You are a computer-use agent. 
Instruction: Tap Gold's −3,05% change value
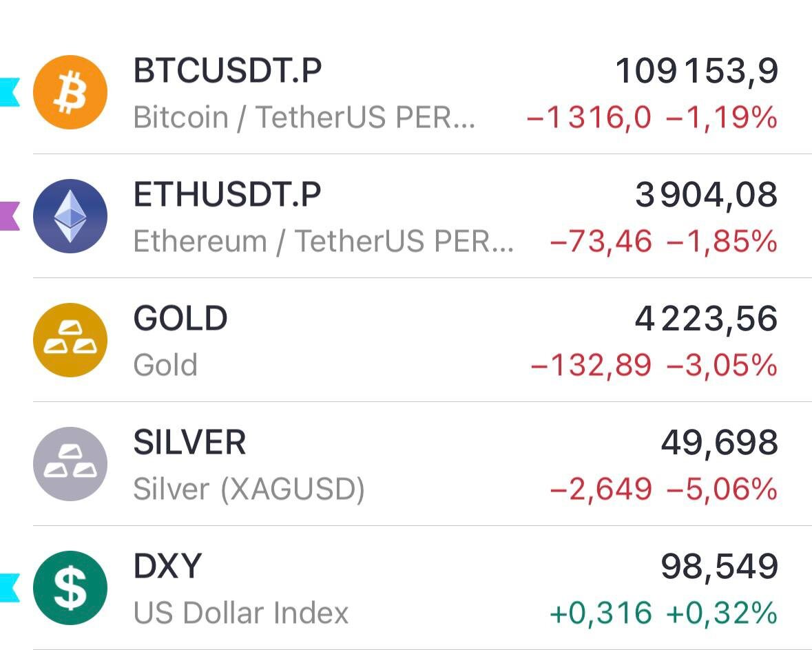(x=722, y=366)
